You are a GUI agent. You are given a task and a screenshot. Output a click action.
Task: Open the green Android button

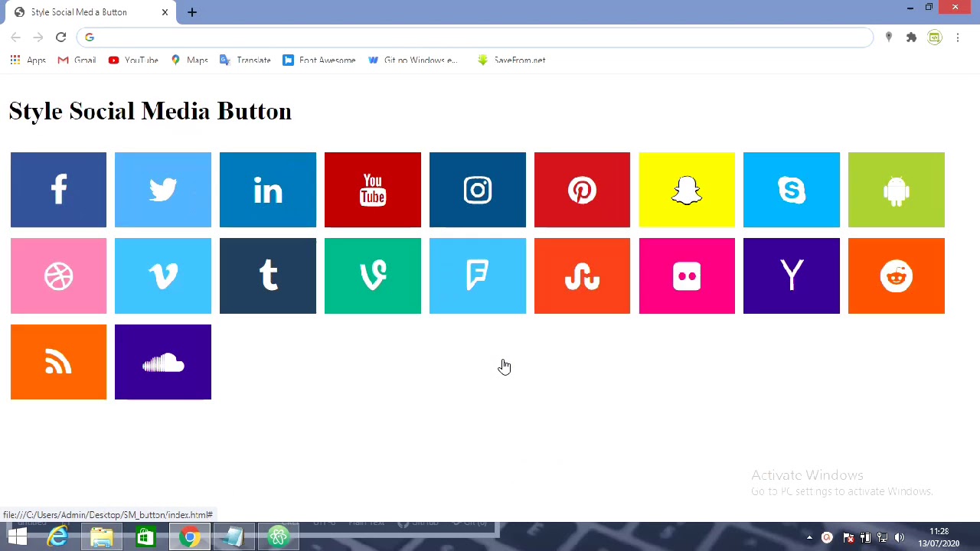897,190
